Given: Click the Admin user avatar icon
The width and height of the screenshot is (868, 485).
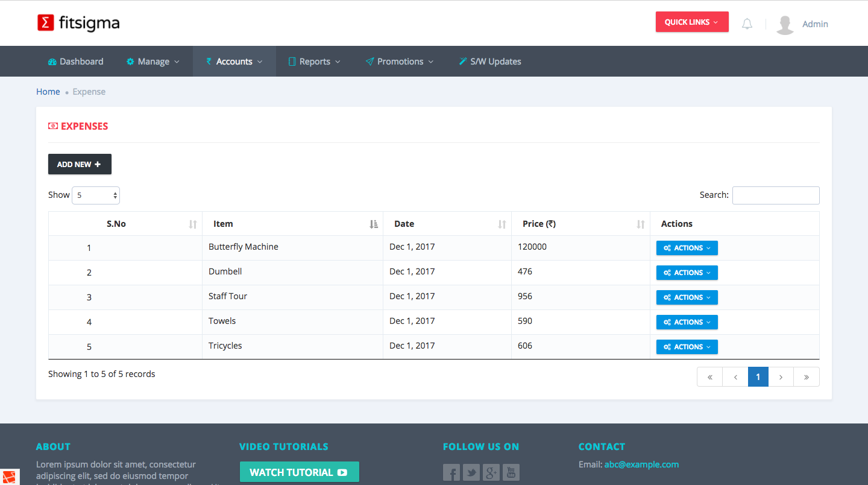Looking at the screenshot, I should [785, 24].
